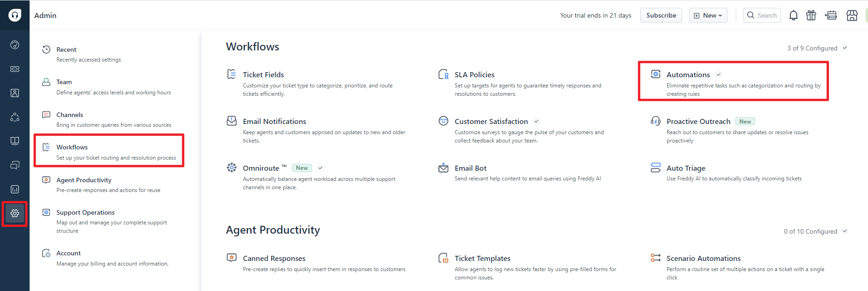Image resolution: width=868 pixels, height=291 pixels.
Task: Click the gift box icon in header
Action: (x=811, y=15)
